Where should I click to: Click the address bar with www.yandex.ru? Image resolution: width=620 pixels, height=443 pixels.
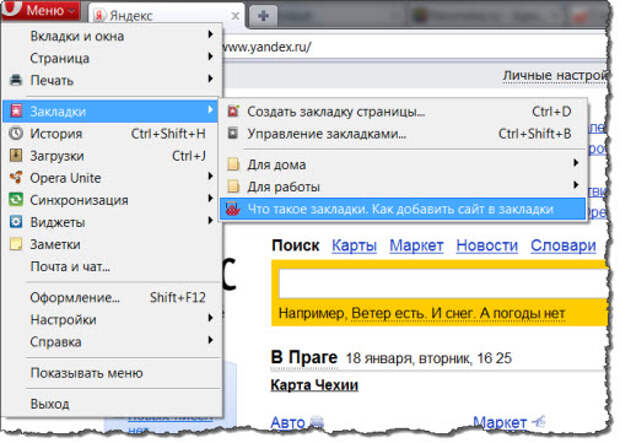click(x=414, y=47)
